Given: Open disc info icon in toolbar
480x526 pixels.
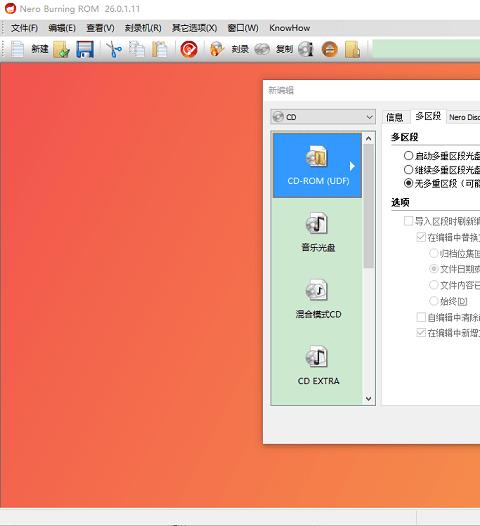Looking at the screenshot, I should (x=306, y=49).
